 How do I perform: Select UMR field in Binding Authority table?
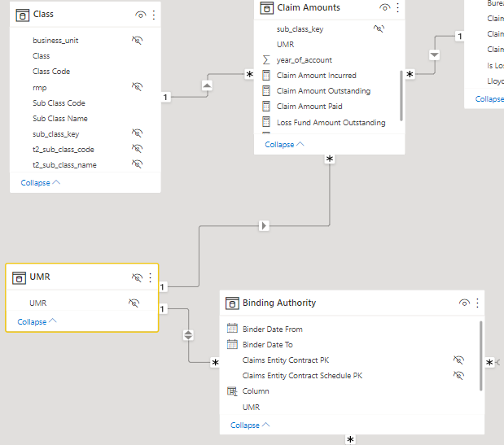click(251, 407)
